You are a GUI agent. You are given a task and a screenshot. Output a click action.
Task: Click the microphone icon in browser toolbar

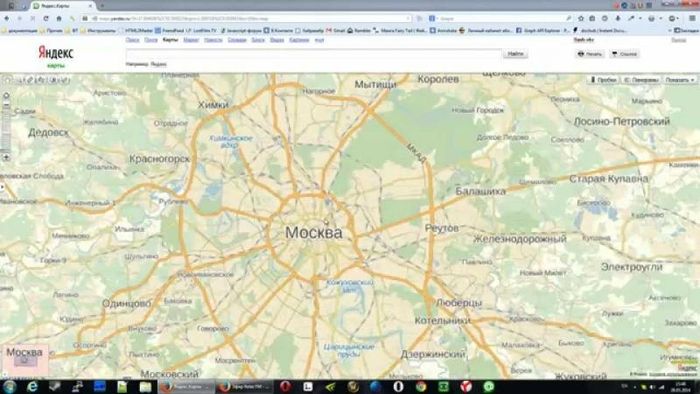coord(618,18)
